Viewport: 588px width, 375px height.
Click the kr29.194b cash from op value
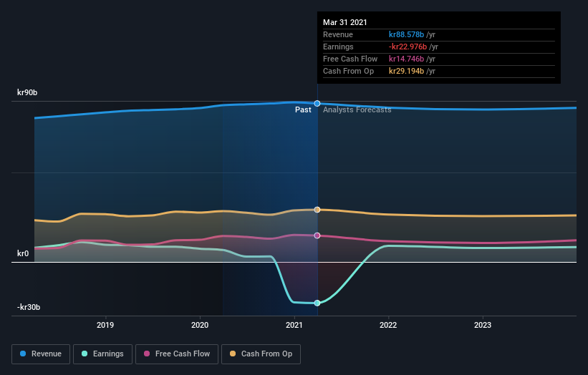tap(407, 71)
